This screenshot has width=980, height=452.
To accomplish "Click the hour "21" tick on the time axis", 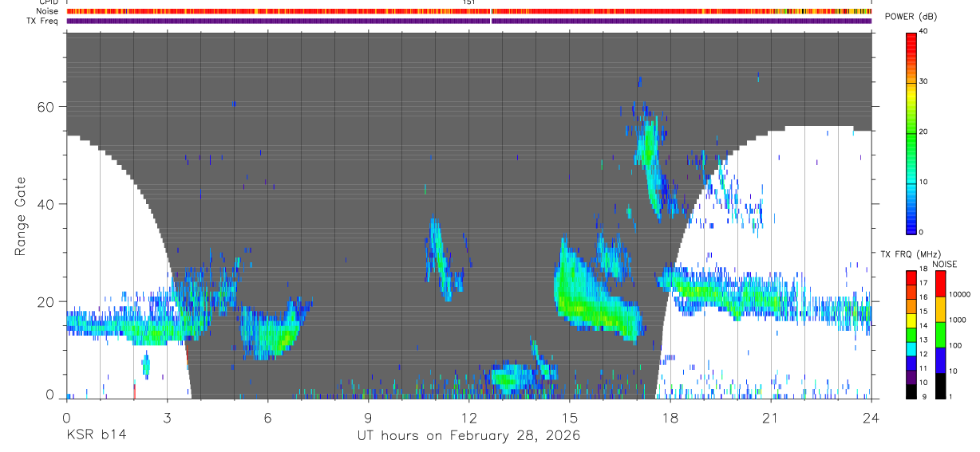I will point(770,418).
